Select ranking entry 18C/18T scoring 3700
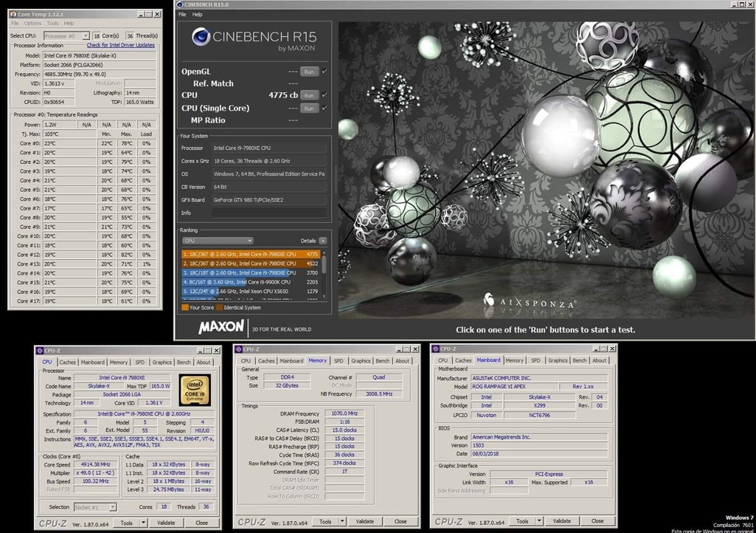The width and height of the screenshot is (756, 533). [x=250, y=272]
